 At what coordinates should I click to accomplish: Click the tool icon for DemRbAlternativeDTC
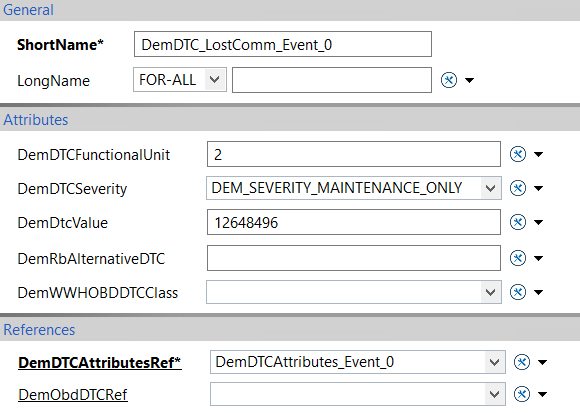click(517, 258)
